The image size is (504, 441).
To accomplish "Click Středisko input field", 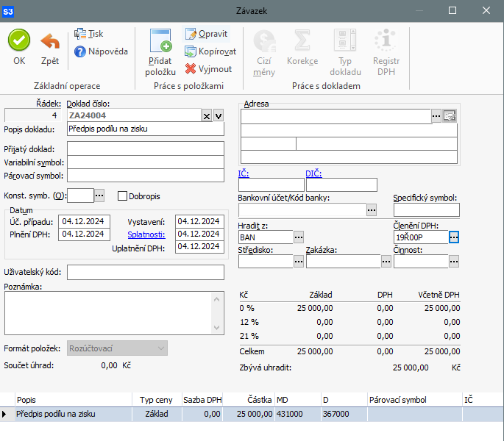I will pos(266,262).
